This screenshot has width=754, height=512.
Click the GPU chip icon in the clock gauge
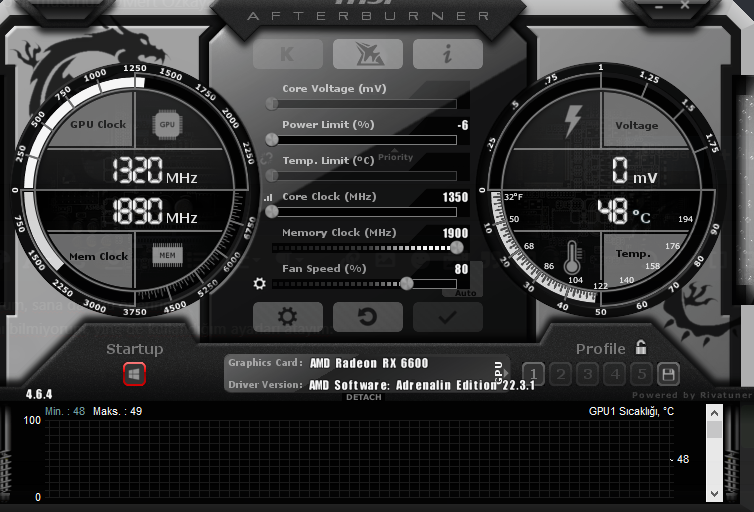click(167, 125)
